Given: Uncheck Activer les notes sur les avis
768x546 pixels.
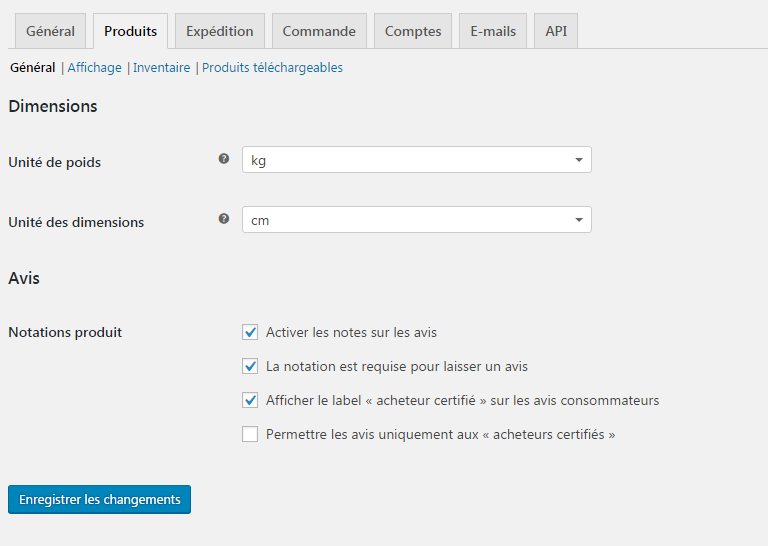Looking at the screenshot, I should (250, 332).
